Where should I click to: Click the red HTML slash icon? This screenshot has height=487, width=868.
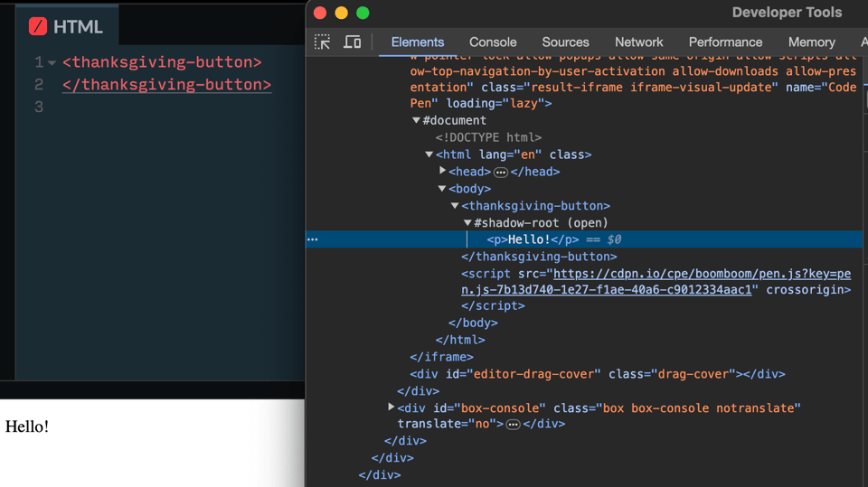pyautogui.click(x=38, y=26)
